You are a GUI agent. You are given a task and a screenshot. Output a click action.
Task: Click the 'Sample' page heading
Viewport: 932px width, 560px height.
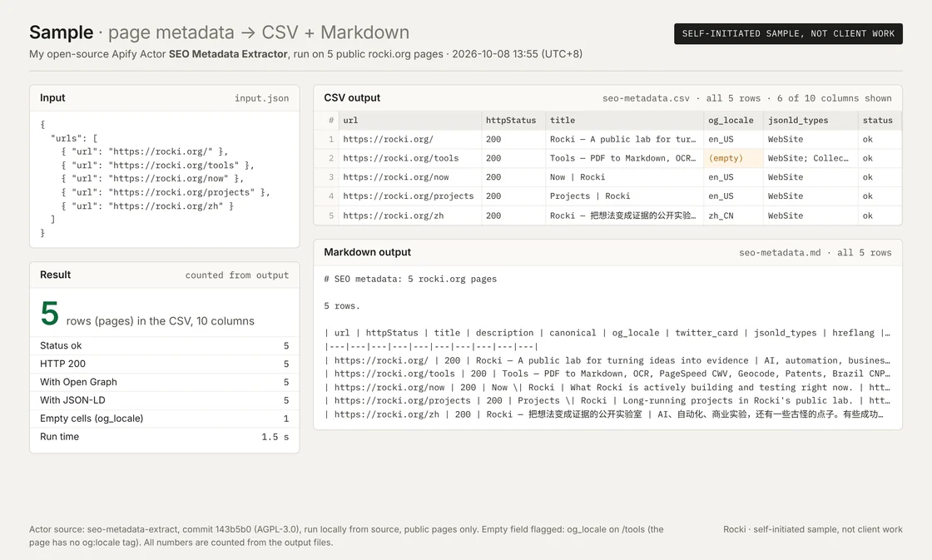pos(62,32)
